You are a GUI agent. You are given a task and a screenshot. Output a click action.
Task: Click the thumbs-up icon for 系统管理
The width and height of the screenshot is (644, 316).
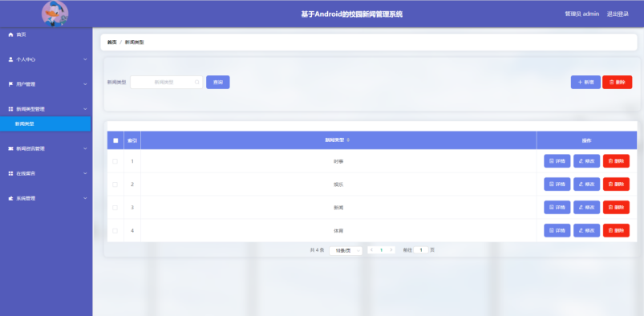pyautogui.click(x=10, y=198)
